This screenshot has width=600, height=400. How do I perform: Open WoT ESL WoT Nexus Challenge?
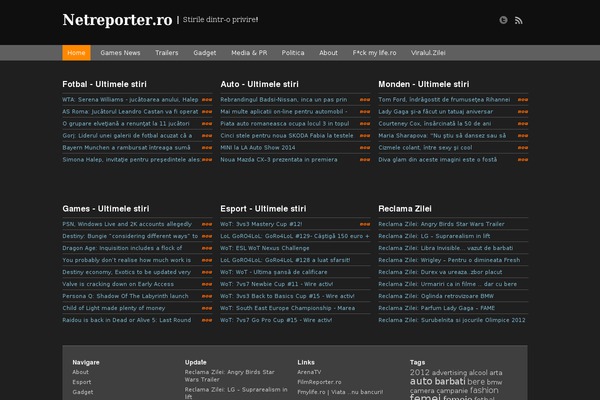pyautogui.click(x=265, y=248)
